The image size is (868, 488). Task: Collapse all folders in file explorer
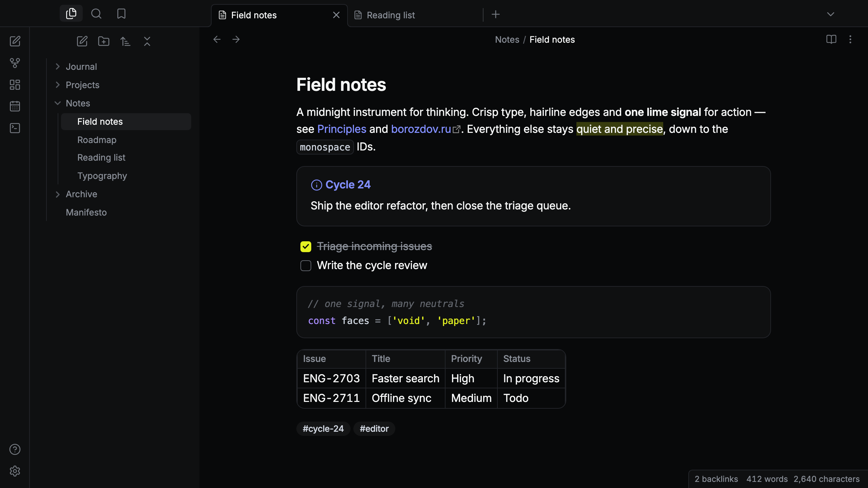point(147,41)
